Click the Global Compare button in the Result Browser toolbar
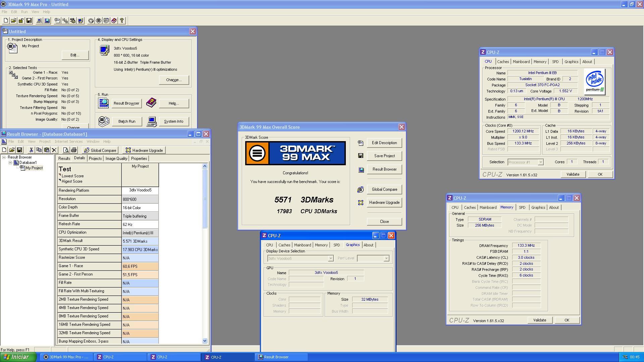The image size is (644, 362). (100, 150)
